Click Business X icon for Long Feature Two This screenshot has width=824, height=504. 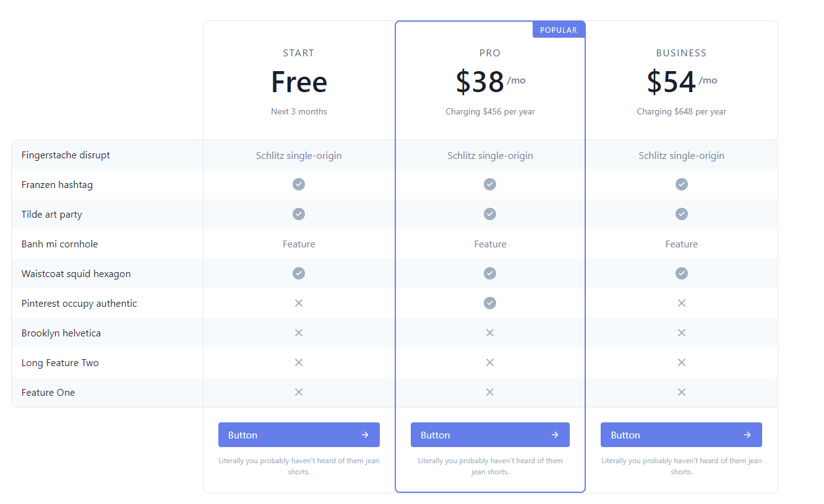coord(682,362)
